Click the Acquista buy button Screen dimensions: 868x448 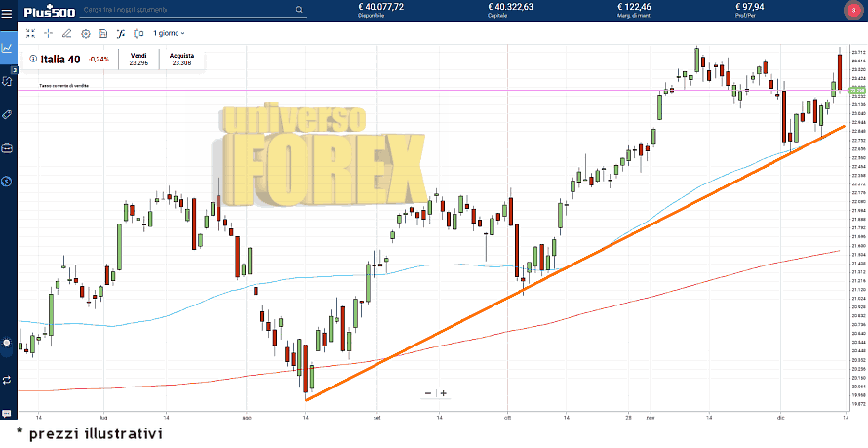click(181, 60)
